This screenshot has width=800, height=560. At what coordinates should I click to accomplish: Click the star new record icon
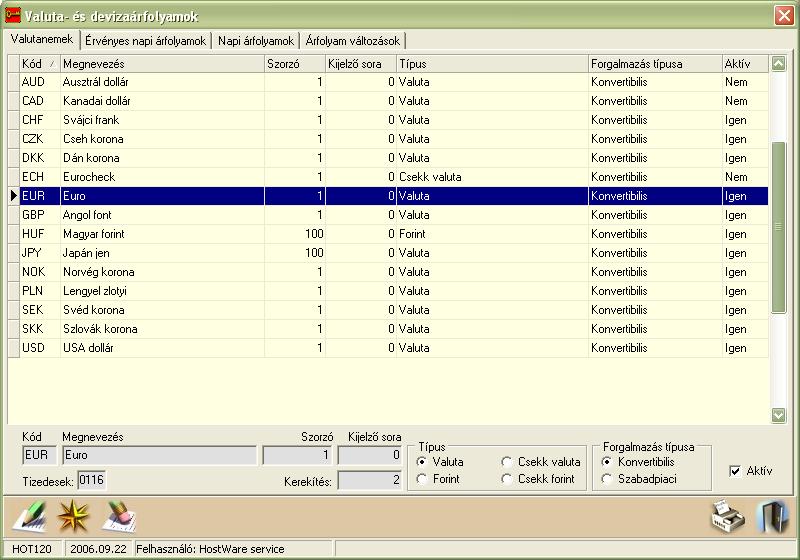point(72,517)
